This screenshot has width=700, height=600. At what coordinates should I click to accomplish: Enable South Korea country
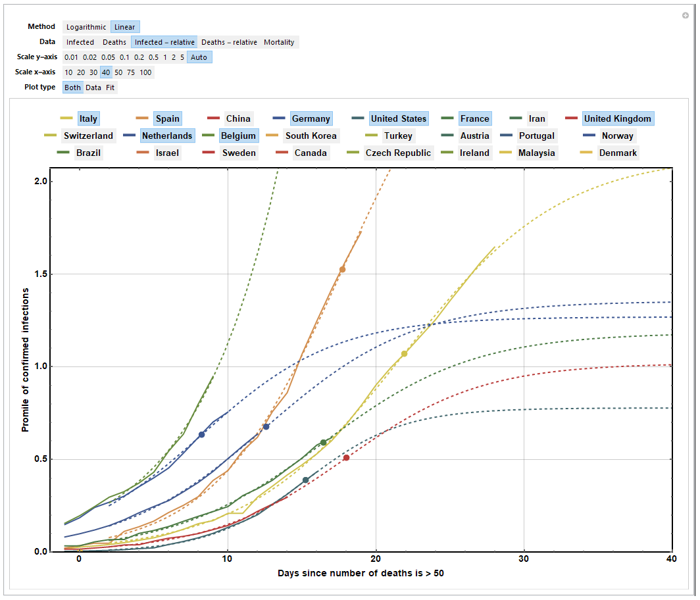point(311,136)
